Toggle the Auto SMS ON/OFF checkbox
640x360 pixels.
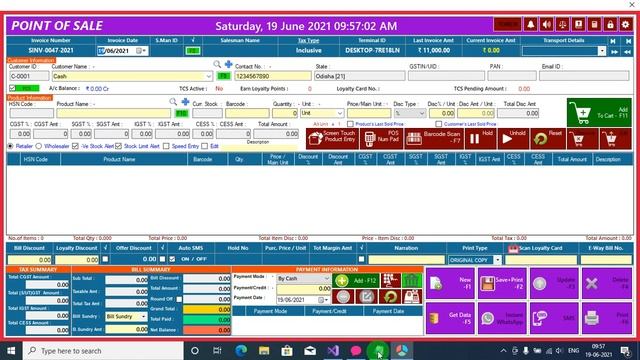172,259
